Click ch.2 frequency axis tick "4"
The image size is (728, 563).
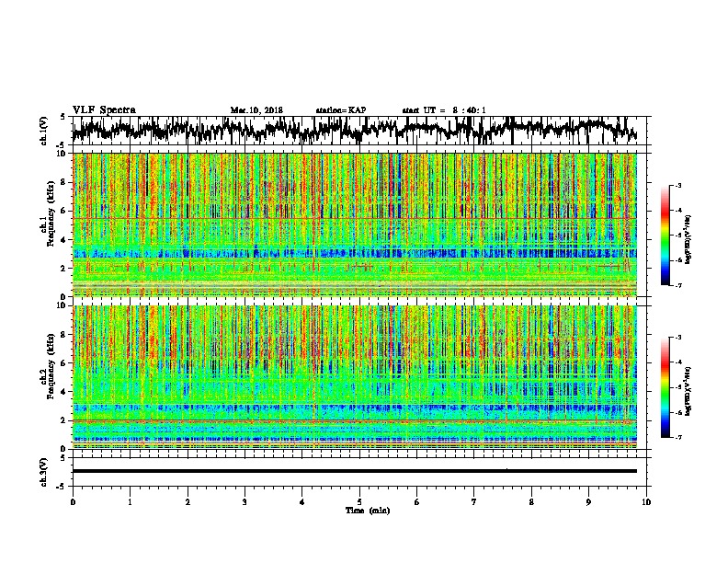[63, 392]
